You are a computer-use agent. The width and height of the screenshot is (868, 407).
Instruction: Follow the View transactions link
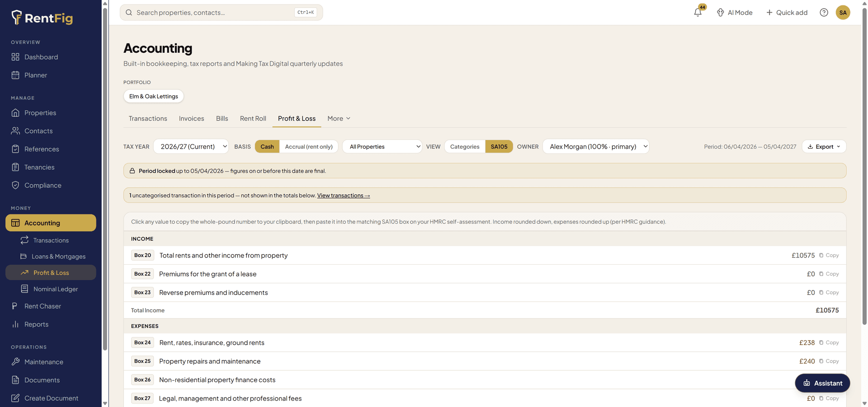344,196
